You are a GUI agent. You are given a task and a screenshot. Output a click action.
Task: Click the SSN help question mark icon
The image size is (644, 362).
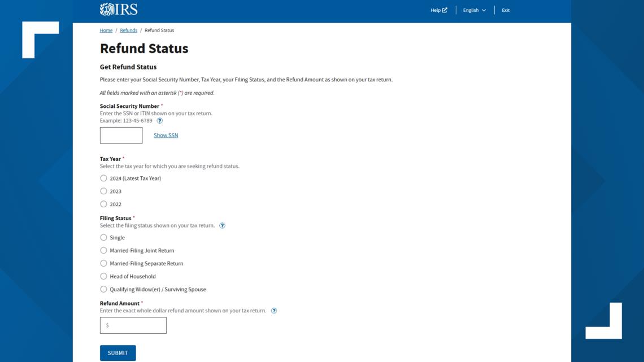160,121
